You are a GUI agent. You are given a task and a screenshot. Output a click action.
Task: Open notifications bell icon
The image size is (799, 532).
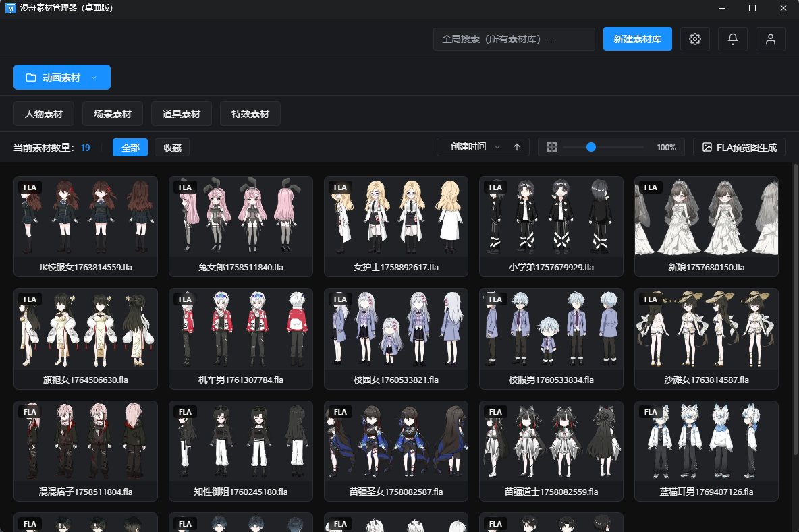732,39
